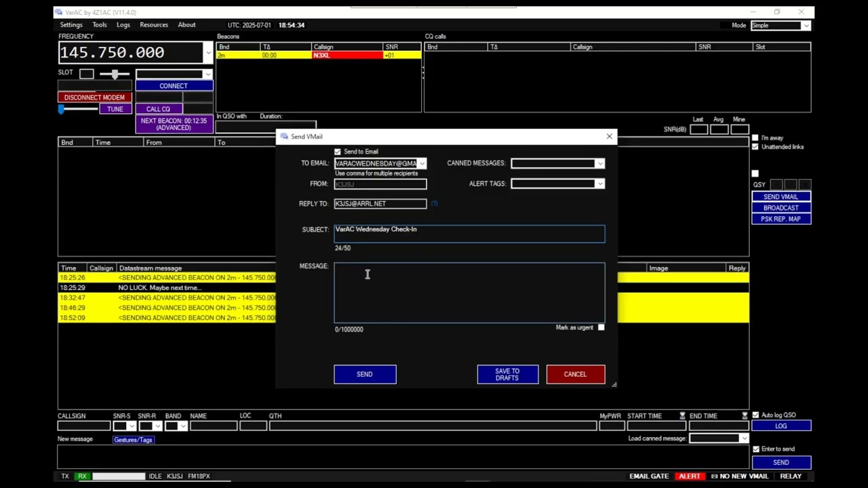Click the SEND VMAIL button
This screenshot has height=488, width=868.
point(781,197)
